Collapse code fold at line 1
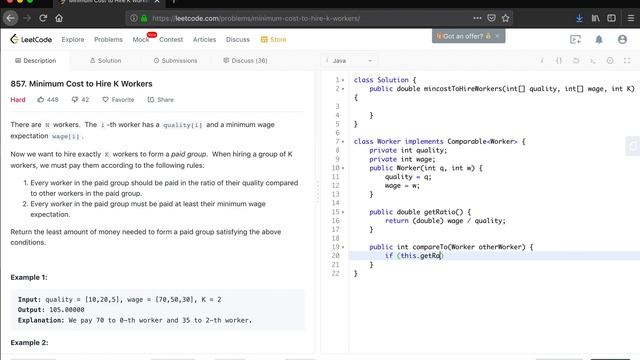 [343, 80]
